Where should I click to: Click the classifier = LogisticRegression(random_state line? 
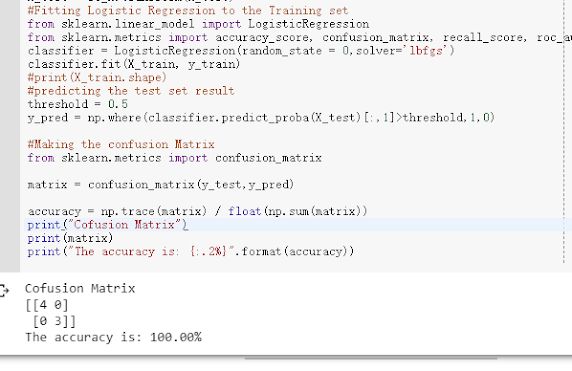[x=241, y=51]
